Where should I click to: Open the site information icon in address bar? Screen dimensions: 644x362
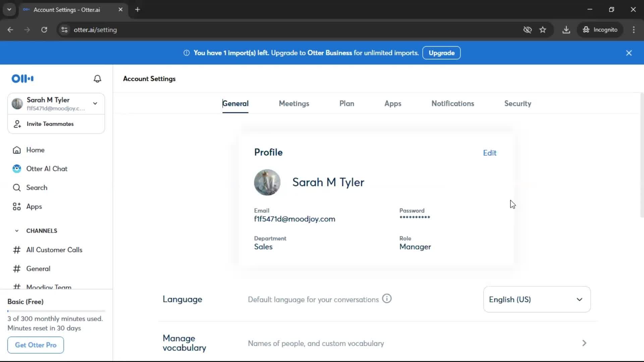pyautogui.click(x=64, y=30)
